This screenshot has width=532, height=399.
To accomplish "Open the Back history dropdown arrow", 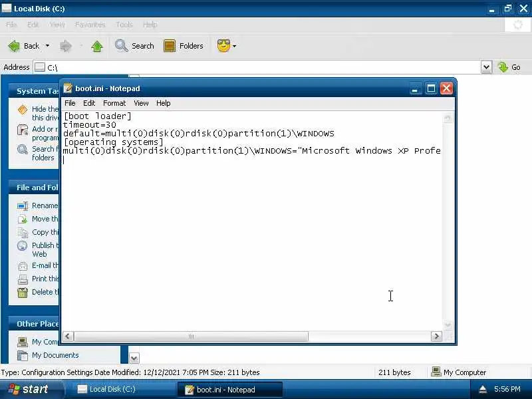I will [x=47, y=46].
